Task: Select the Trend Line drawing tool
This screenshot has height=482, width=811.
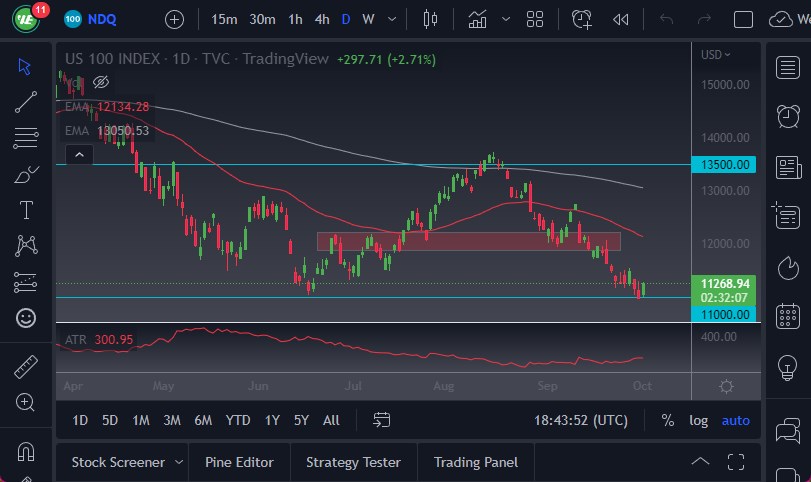Action: 26,100
